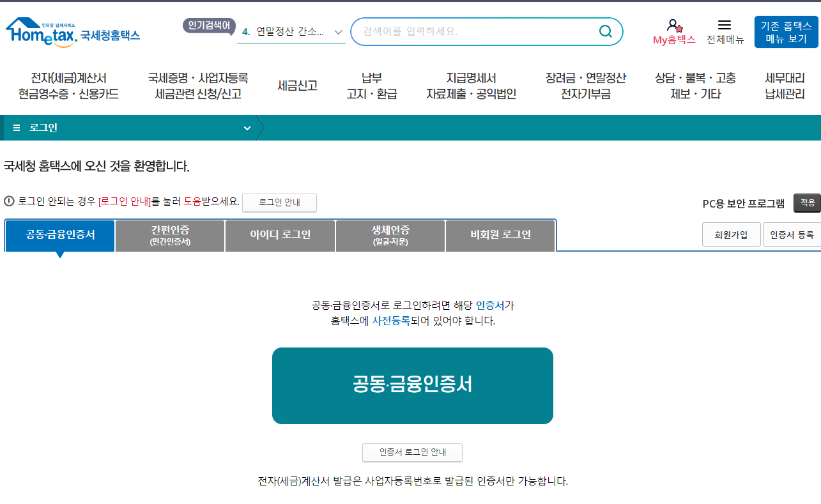
Task: Click the 회원가입 signup button
Action: 731,234
